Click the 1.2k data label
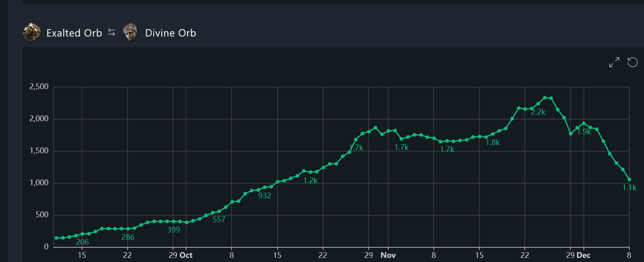644x262 pixels. 310,180
